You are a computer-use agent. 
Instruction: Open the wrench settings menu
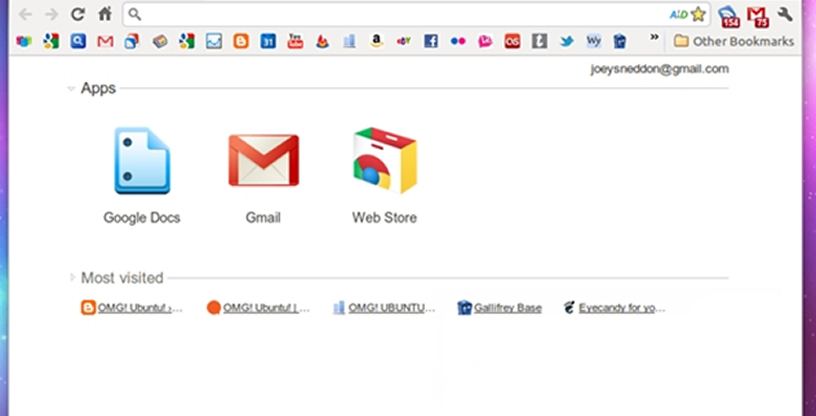pos(785,14)
